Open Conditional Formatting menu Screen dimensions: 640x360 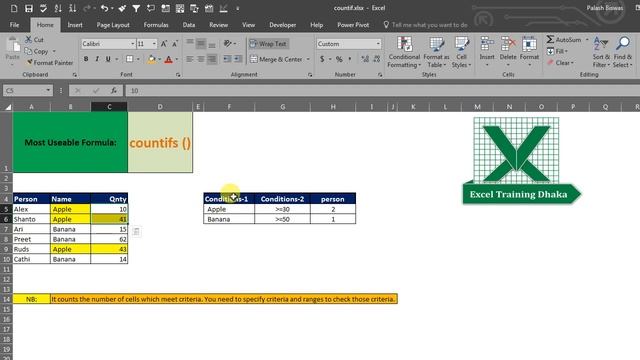coord(404,52)
